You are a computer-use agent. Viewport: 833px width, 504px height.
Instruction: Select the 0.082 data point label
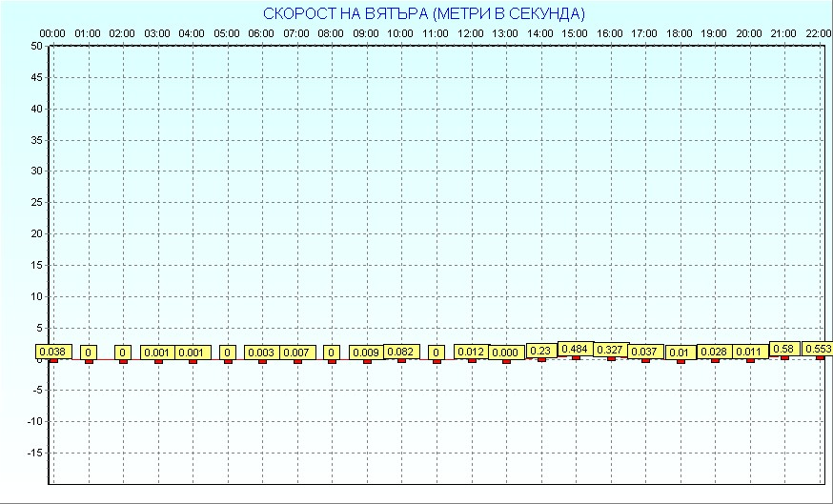(x=401, y=352)
